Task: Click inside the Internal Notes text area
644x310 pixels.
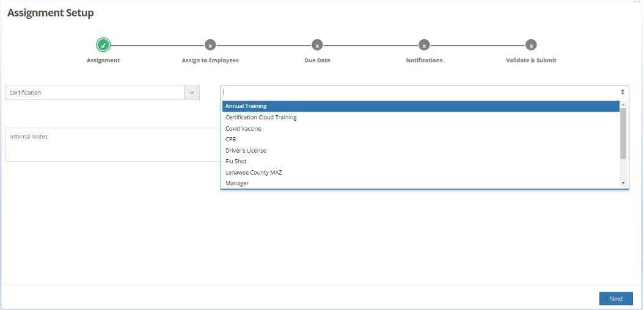Action: tap(113, 145)
